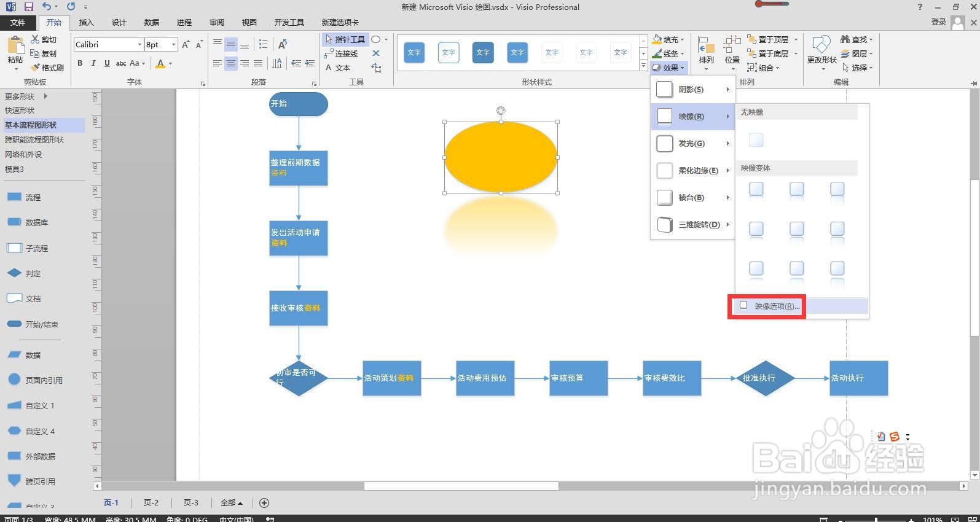Toggle Italic formatting button

(x=93, y=63)
